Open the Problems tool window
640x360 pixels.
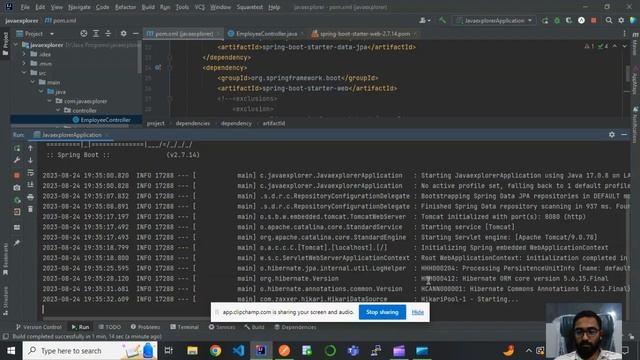(145, 327)
